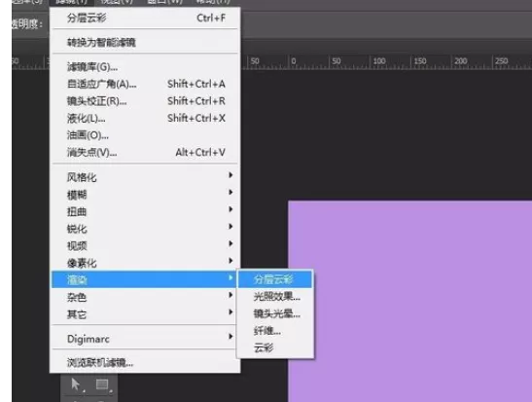Expand the 扭曲 distort submenu

point(145,211)
